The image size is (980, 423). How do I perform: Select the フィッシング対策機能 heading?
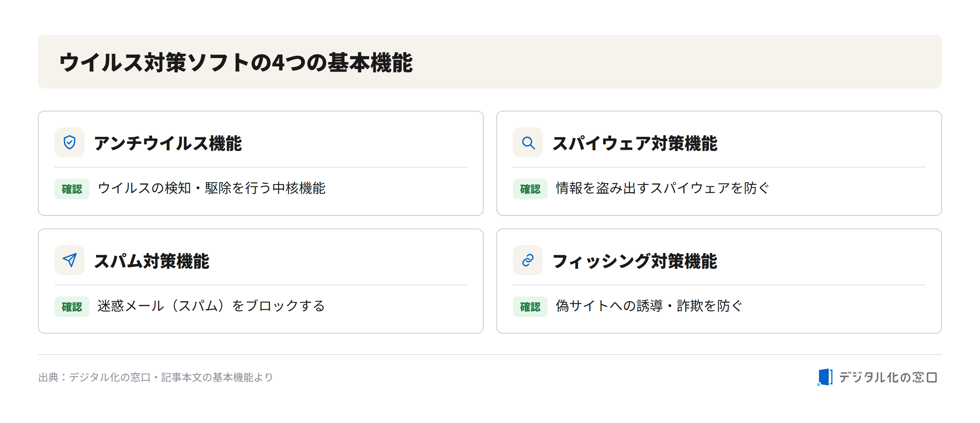[x=635, y=261]
